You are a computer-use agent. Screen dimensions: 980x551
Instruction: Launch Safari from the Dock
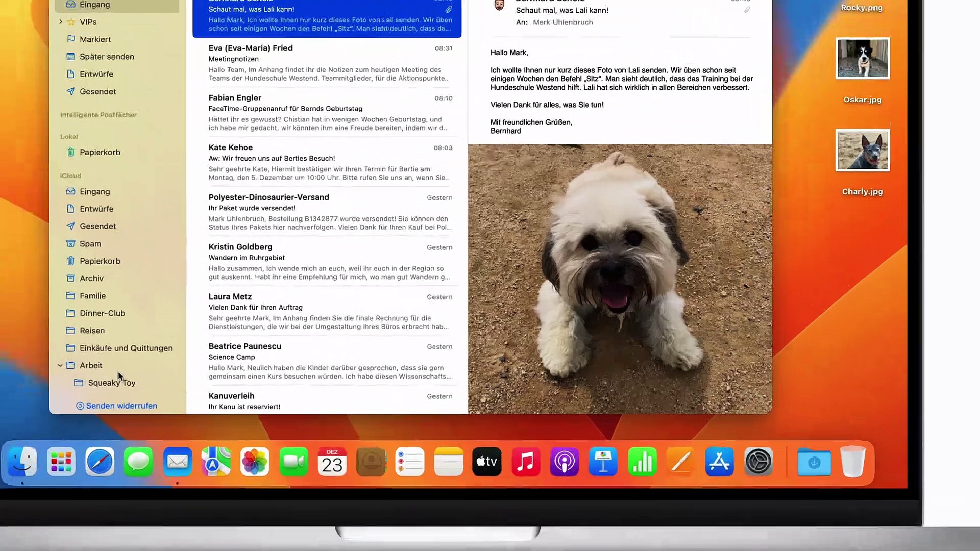pos(100,462)
